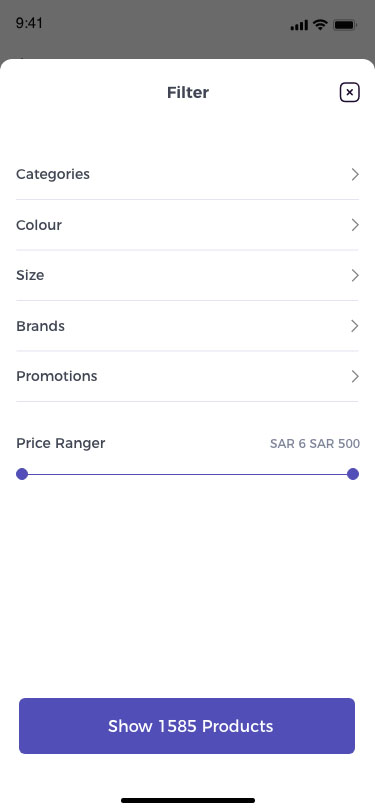Choose the Size filter option
Viewport: 375px width, 812px height.
[188, 275]
